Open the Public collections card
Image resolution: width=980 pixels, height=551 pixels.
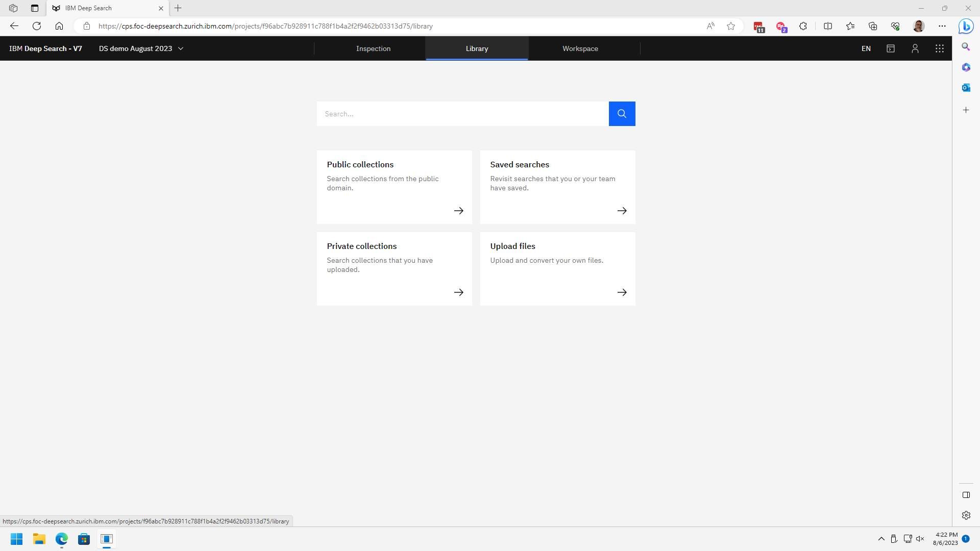[394, 187]
